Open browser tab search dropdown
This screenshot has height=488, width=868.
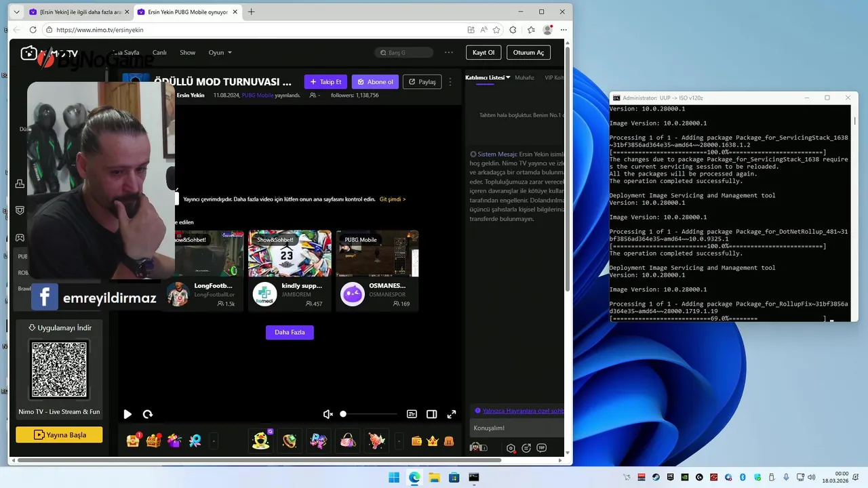(x=16, y=12)
